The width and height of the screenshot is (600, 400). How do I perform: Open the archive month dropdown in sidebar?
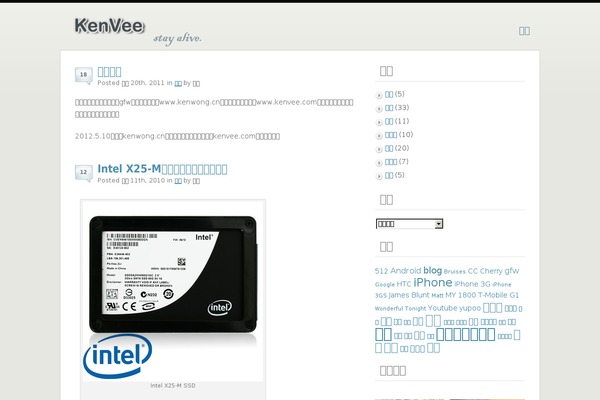(x=409, y=224)
